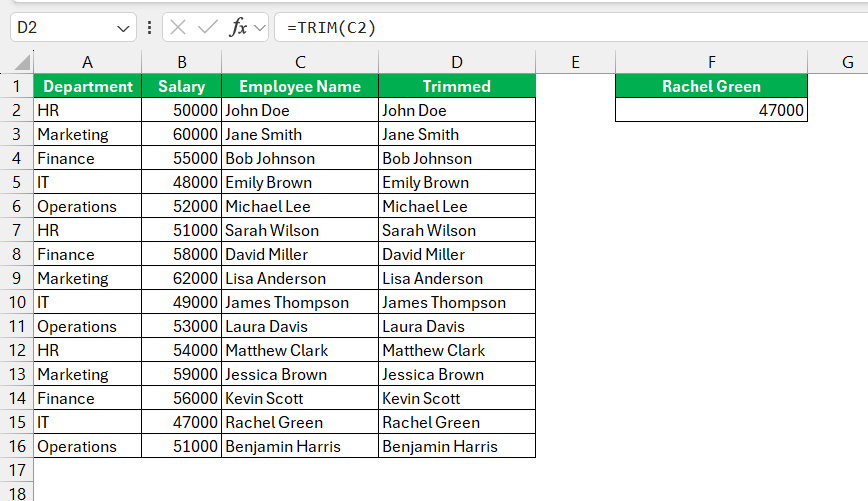Click the Select All corner triangle
The width and height of the screenshot is (868, 501).
click(x=22, y=62)
